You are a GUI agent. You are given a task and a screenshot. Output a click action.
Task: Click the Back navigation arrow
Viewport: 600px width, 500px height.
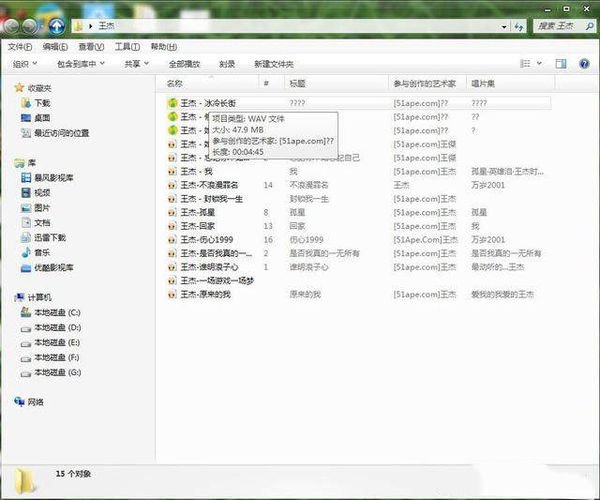click(x=11, y=26)
